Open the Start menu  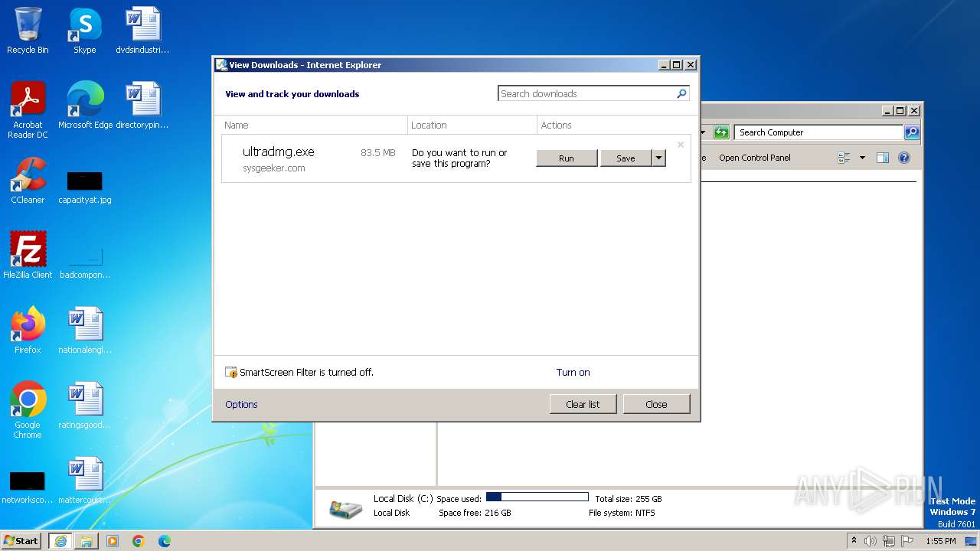click(21, 540)
